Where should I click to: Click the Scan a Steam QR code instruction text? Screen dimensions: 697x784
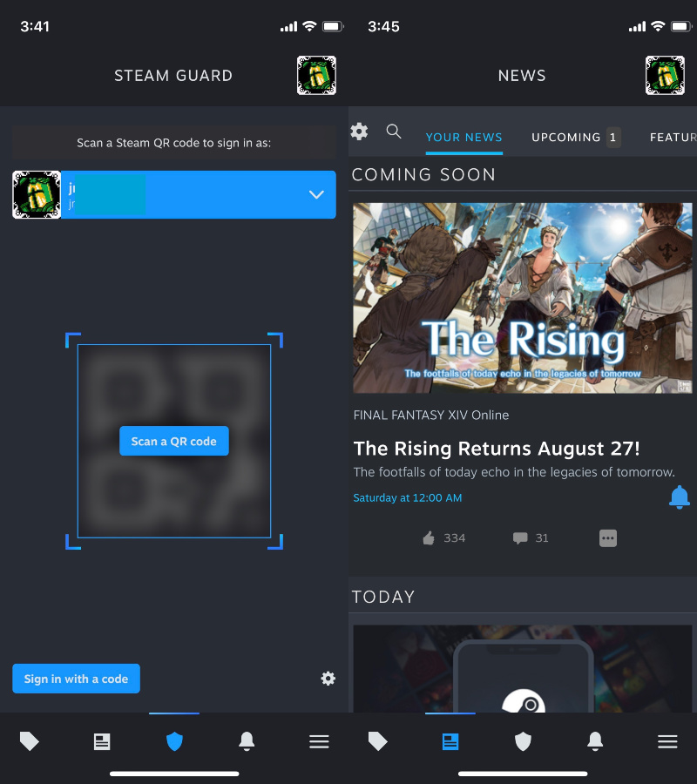pos(174,143)
